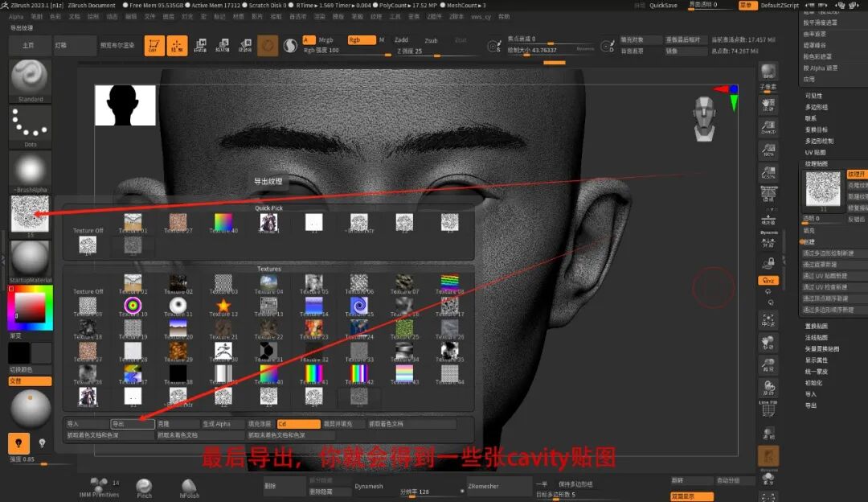Viewport: 868px width, 502px height.
Task: Select the Dots stroke type
Action: coord(30,125)
